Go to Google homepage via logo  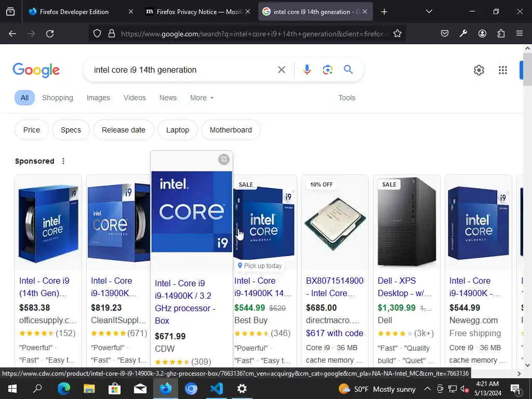click(x=36, y=70)
